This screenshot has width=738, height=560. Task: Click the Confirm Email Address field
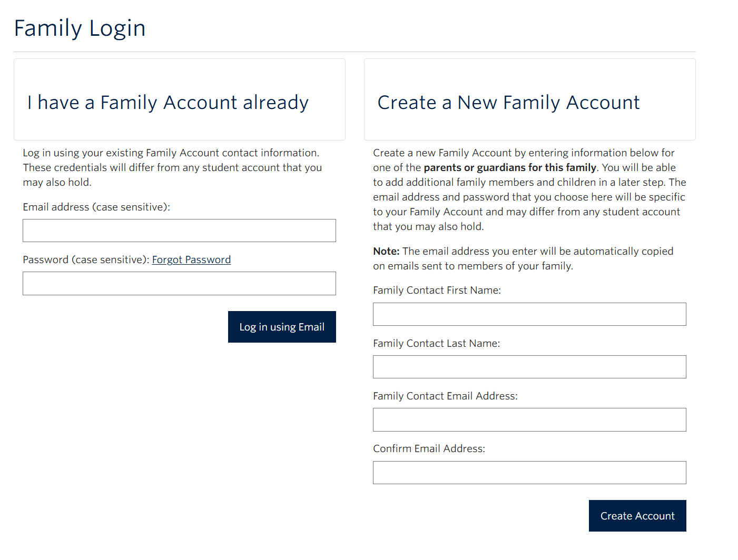click(529, 473)
